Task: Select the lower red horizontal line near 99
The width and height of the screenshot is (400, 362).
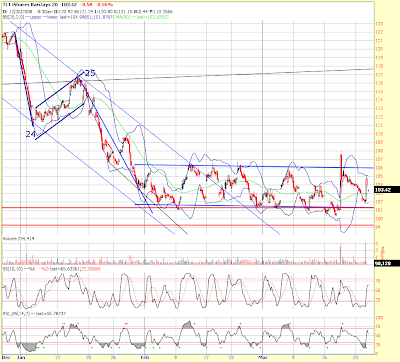Action: (x=188, y=225)
